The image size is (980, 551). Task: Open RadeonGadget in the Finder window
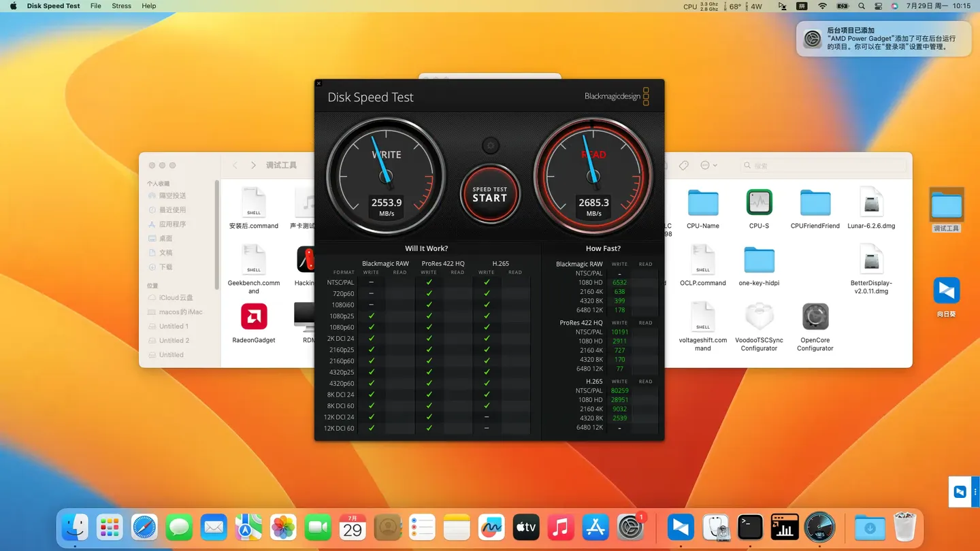[254, 316]
